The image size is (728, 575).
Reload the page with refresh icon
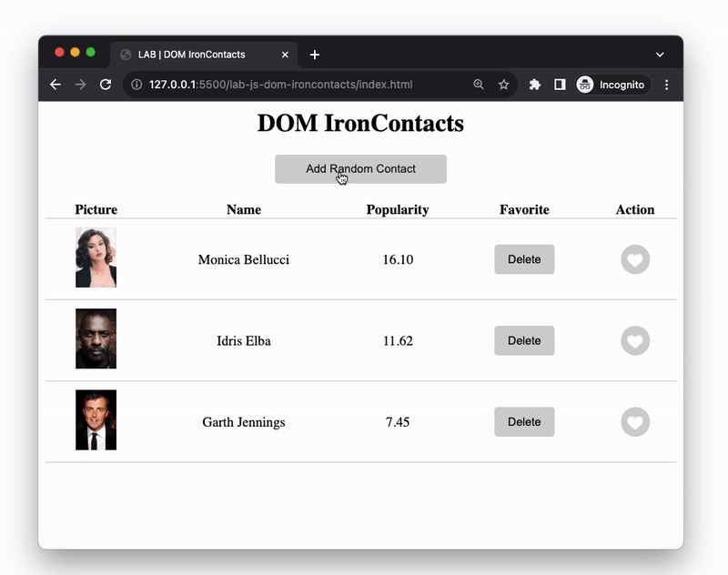(106, 85)
